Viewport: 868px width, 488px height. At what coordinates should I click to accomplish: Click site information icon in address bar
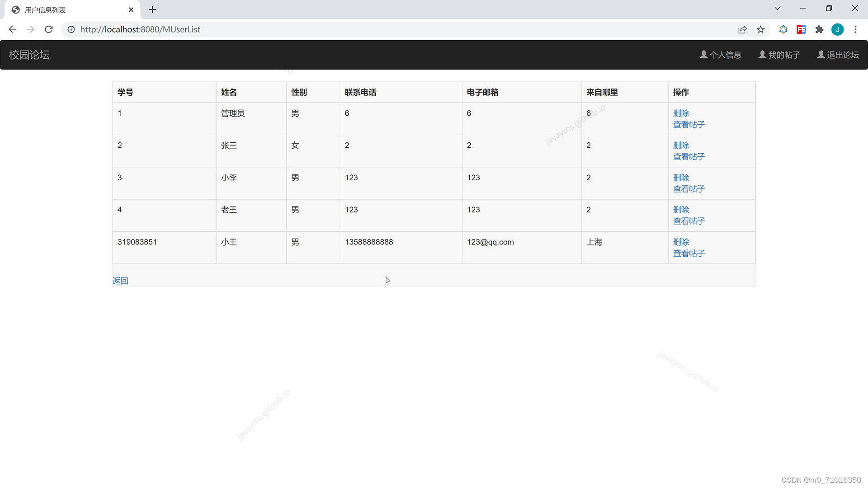pyautogui.click(x=71, y=29)
